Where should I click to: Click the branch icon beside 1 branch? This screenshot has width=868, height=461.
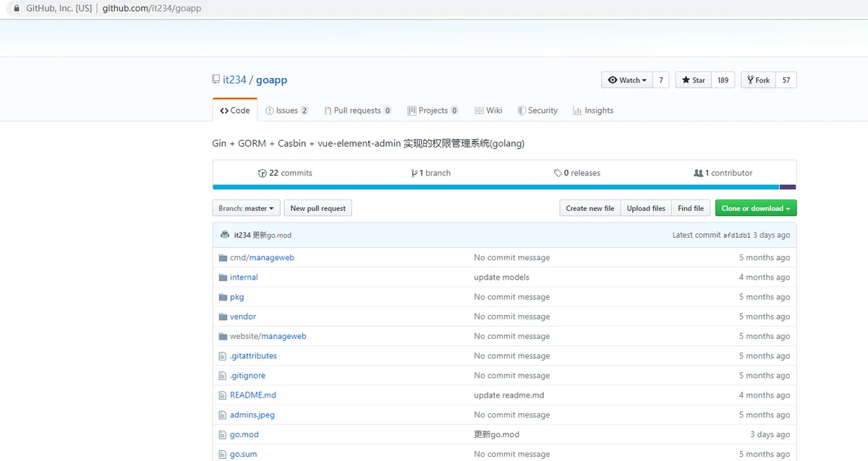pos(414,173)
